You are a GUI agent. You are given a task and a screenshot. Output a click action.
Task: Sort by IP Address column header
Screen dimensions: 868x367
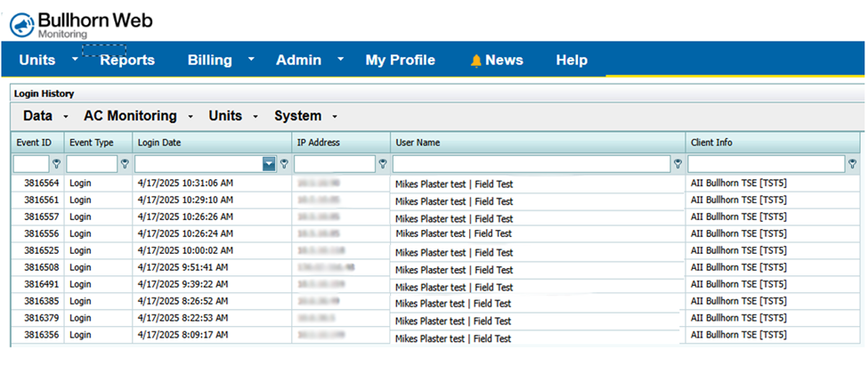(341, 143)
